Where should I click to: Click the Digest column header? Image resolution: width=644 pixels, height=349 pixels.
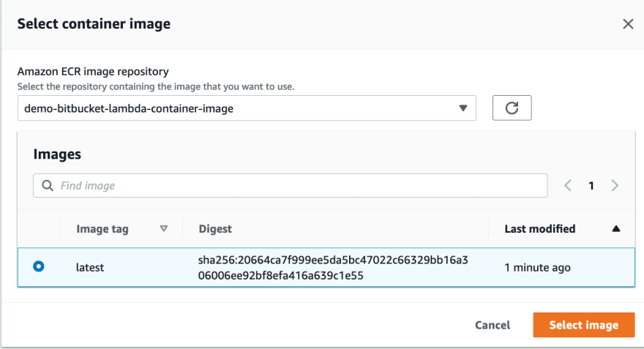[x=215, y=229]
